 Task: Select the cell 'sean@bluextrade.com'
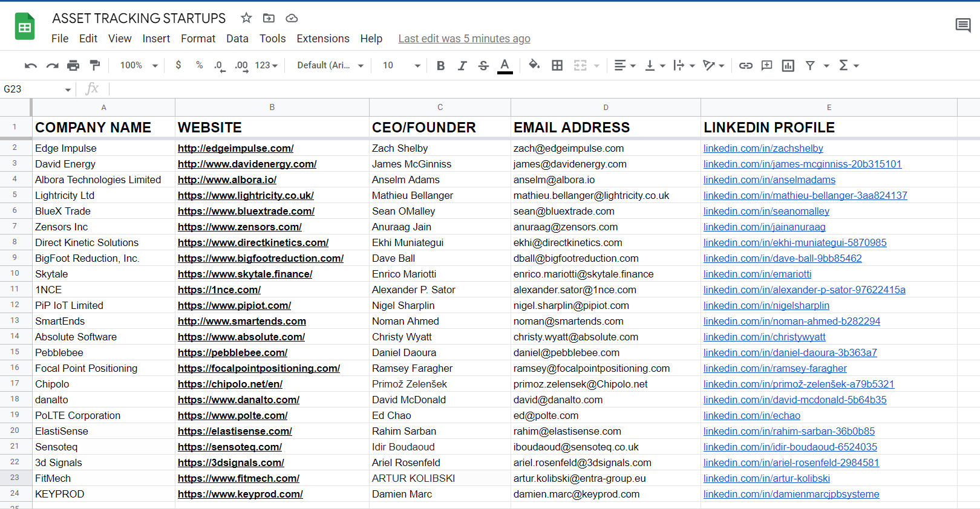pyautogui.click(x=606, y=211)
